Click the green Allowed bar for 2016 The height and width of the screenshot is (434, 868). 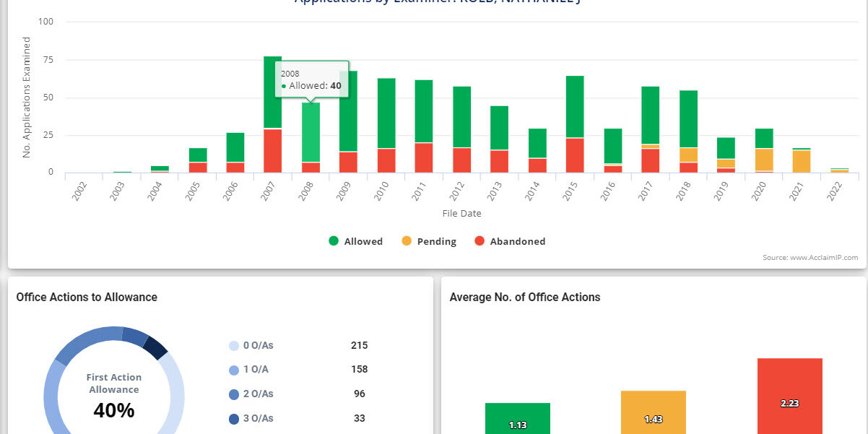[x=613, y=146]
